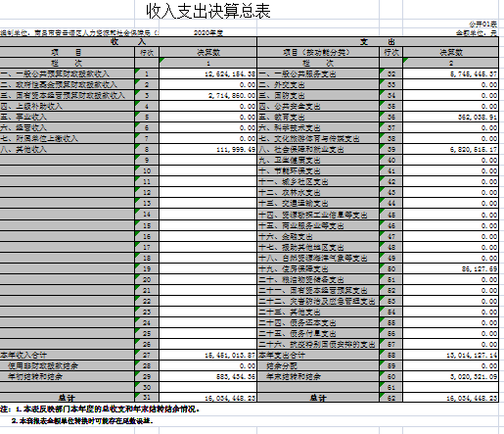The image size is (504, 434).
Task: Select the 一般公共预算财政拨款收入 row label
Action: pos(68,73)
